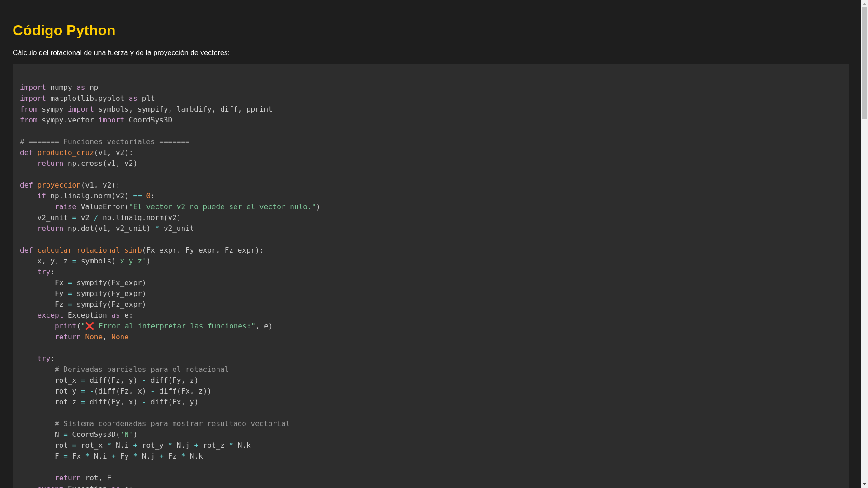The image size is (868, 488).
Task: Click the line 'Fz = sympify(Fz_expr)'
Action: pyautogui.click(x=100, y=304)
